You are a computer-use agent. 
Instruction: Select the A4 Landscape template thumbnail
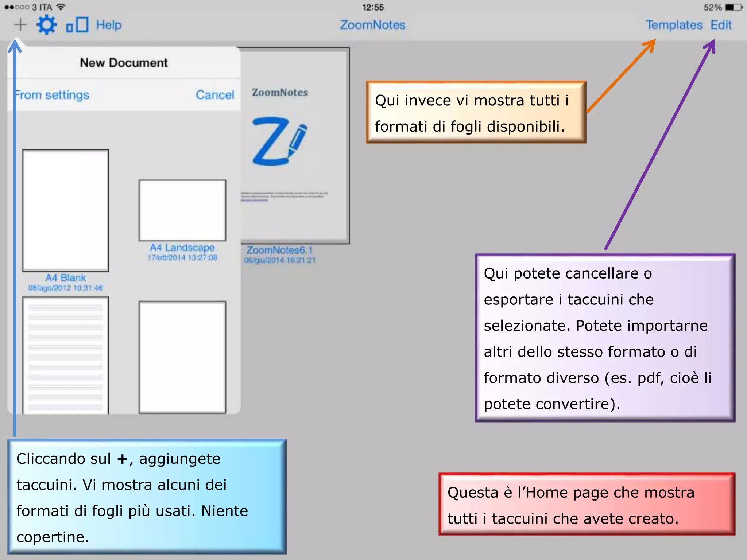pos(182,210)
